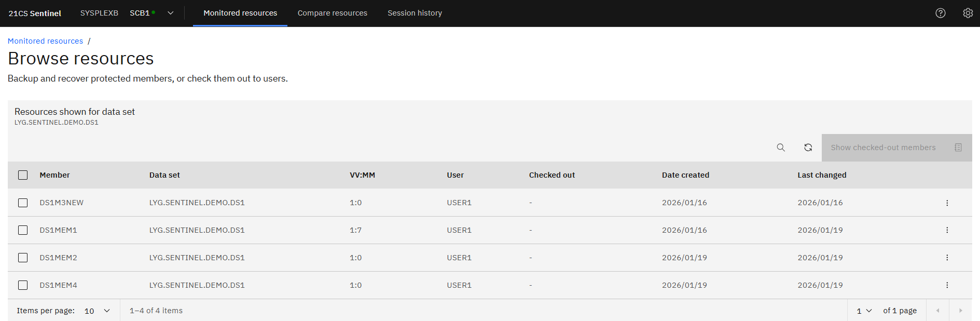Click the search magnifier icon above table
This screenshot has width=980, height=321.
(781, 148)
